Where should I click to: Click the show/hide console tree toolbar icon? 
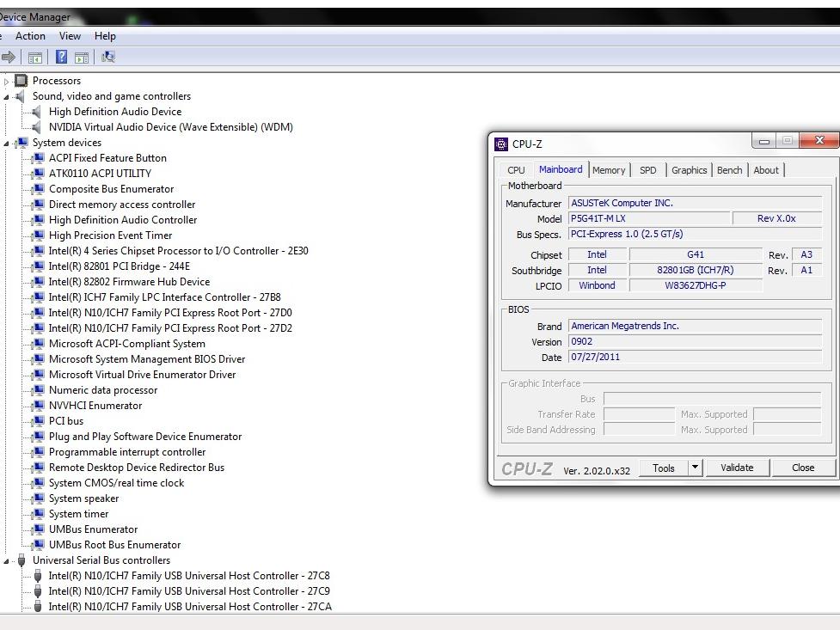pyautogui.click(x=35, y=58)
